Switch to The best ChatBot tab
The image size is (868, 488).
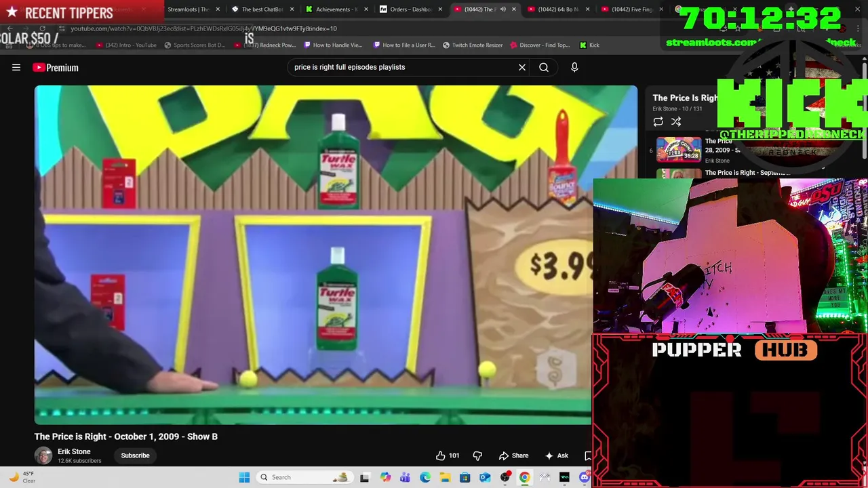pos(262,9)
